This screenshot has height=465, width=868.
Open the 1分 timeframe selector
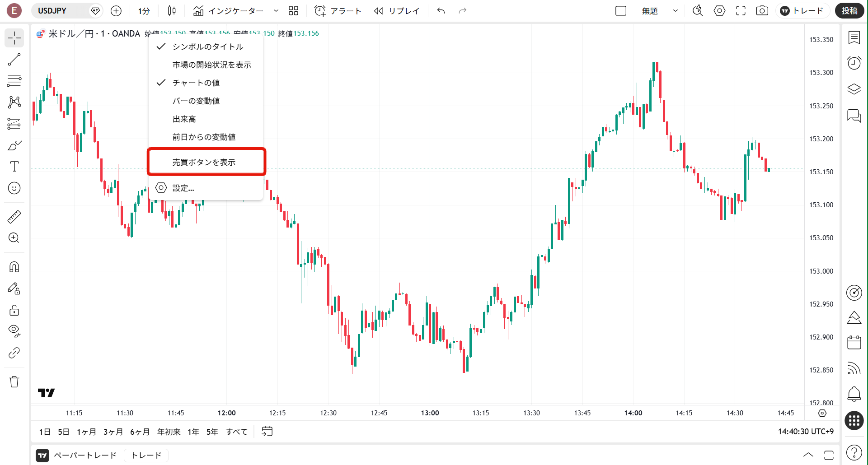(144, 10)
